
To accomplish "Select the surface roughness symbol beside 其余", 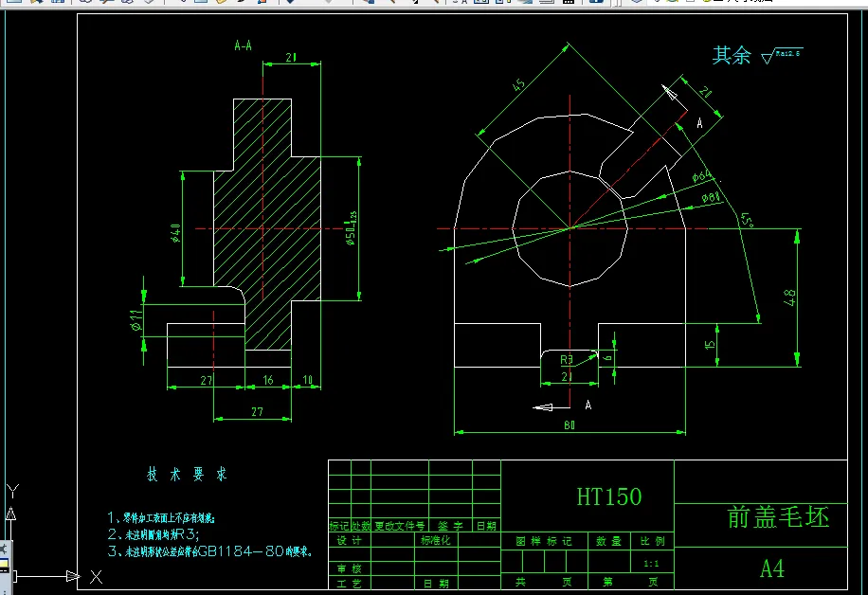I will tap(782, 56).
